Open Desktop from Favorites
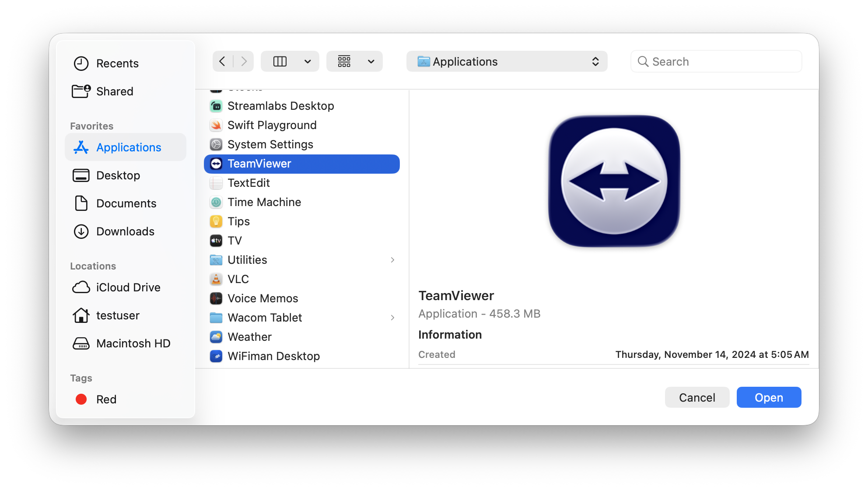Viewport: 868px width, 490px height. tap(126, 175)
